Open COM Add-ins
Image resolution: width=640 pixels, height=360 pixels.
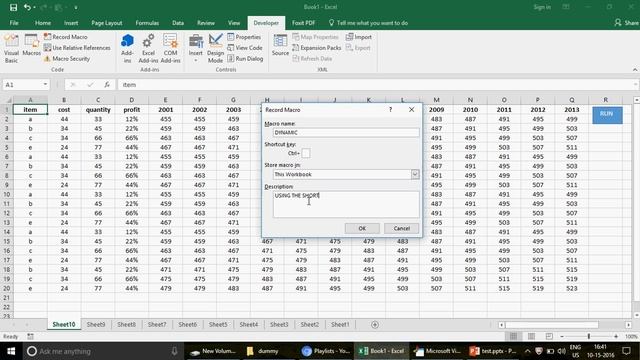[x=170, y=49]
